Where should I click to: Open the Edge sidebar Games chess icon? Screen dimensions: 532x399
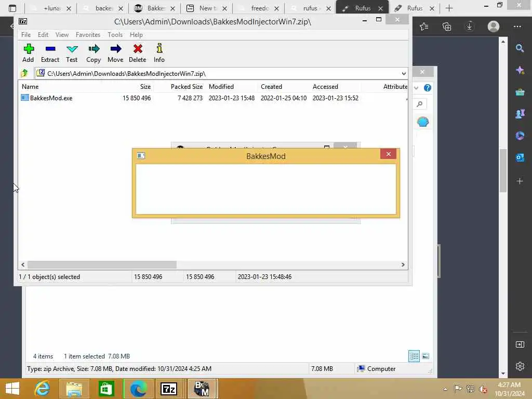[520, 114]
